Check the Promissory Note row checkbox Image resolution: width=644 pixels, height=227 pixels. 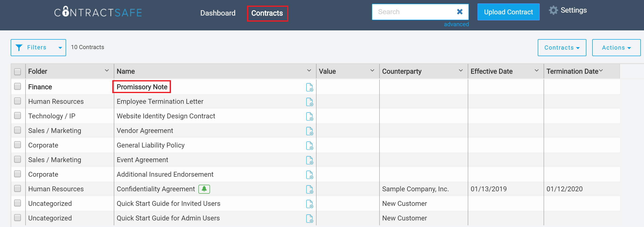[18, 86]
